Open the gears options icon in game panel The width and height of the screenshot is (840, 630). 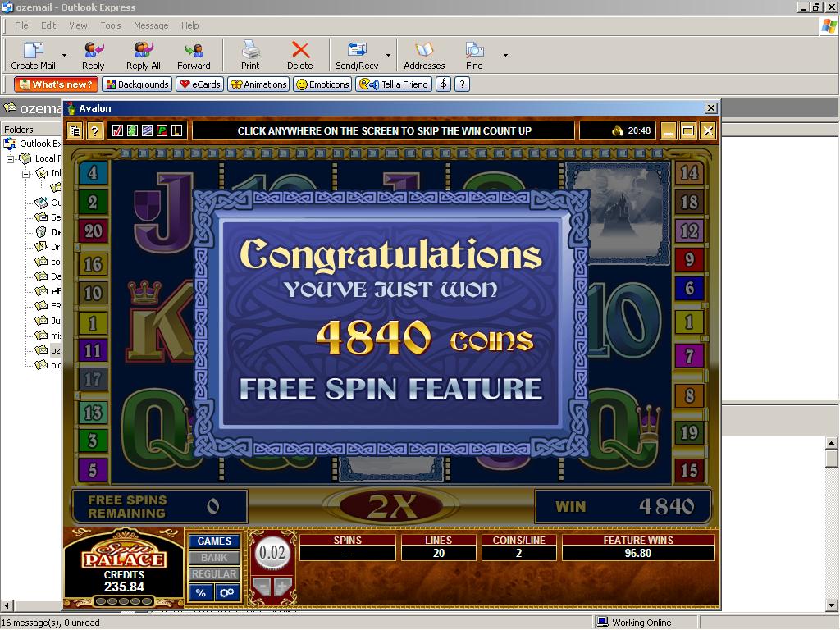tap(226, 592)
